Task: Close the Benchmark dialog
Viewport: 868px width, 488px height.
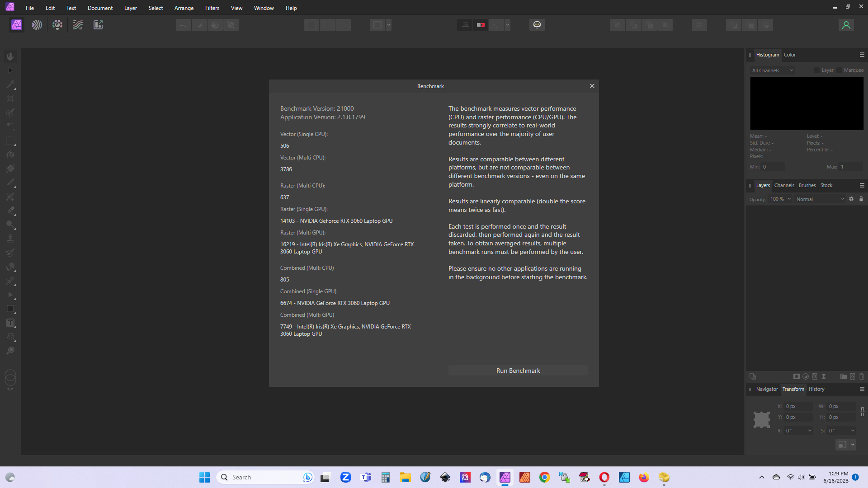Action: coord(592,86)
